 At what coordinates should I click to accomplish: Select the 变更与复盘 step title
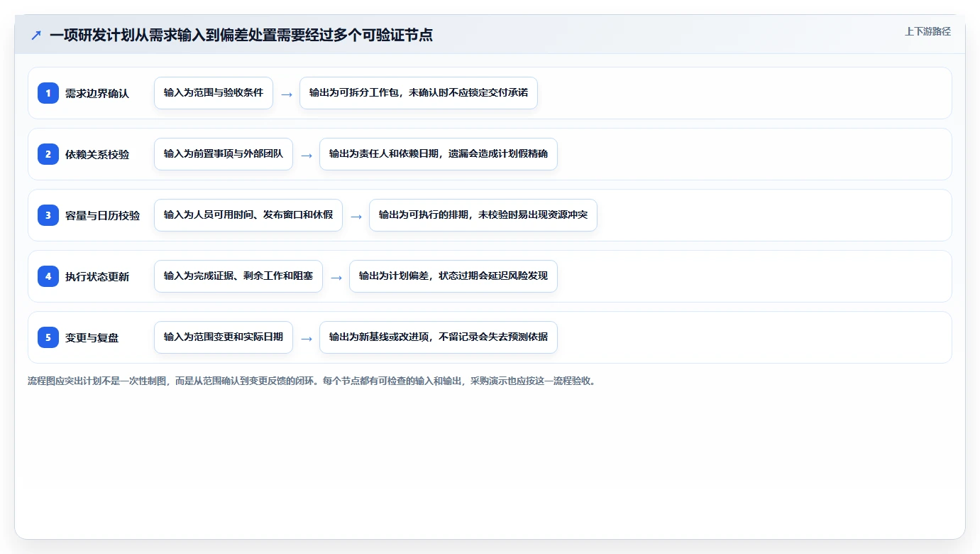92,337
